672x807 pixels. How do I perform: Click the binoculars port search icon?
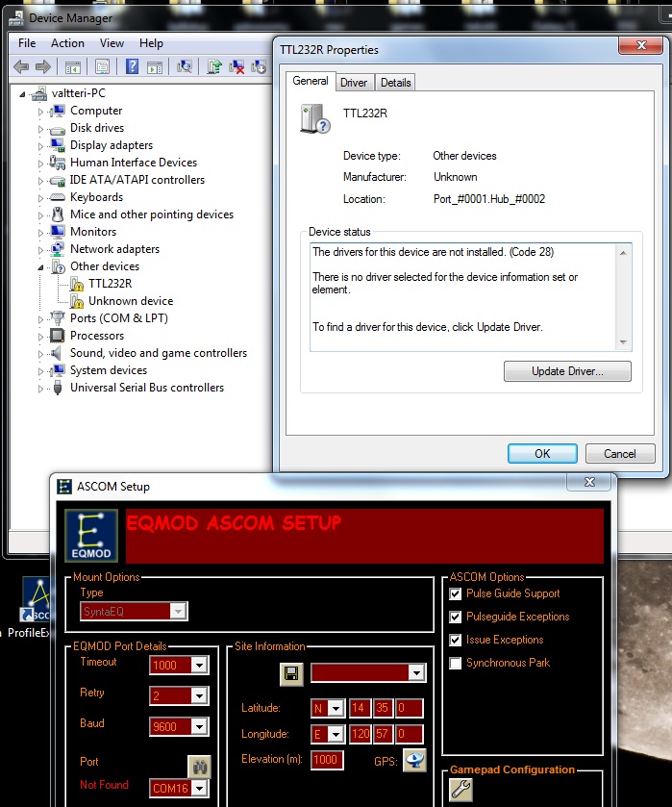(x=198, y=765)
